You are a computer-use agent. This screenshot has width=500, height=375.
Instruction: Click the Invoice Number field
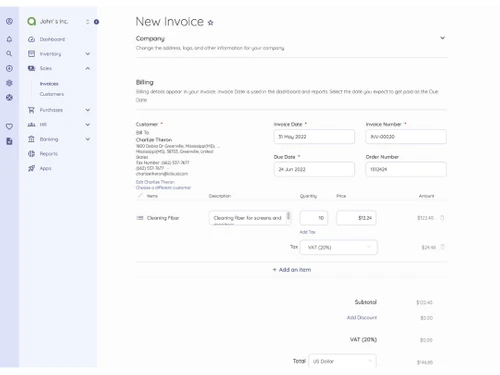(x=406, y=137)
